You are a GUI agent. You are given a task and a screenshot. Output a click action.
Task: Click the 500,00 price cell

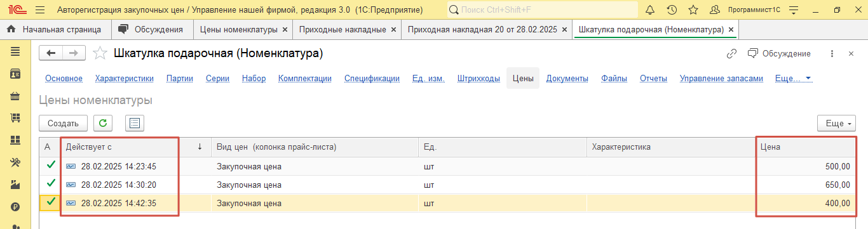806,167
